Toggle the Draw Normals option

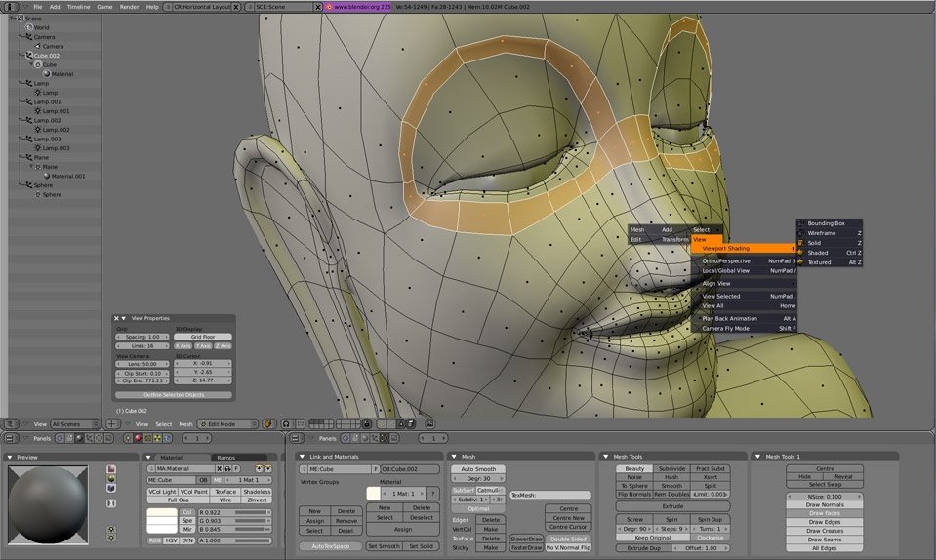tap(825, 504)
